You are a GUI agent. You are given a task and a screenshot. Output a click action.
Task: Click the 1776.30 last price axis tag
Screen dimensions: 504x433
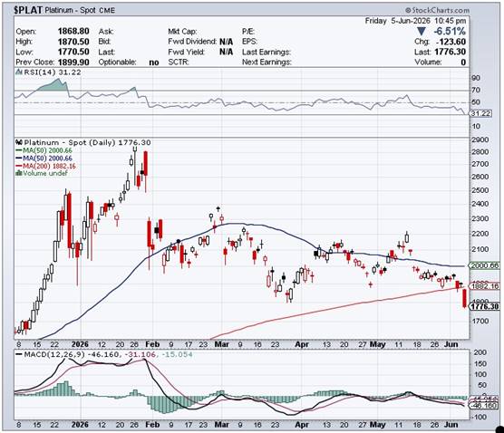[485, 306]
